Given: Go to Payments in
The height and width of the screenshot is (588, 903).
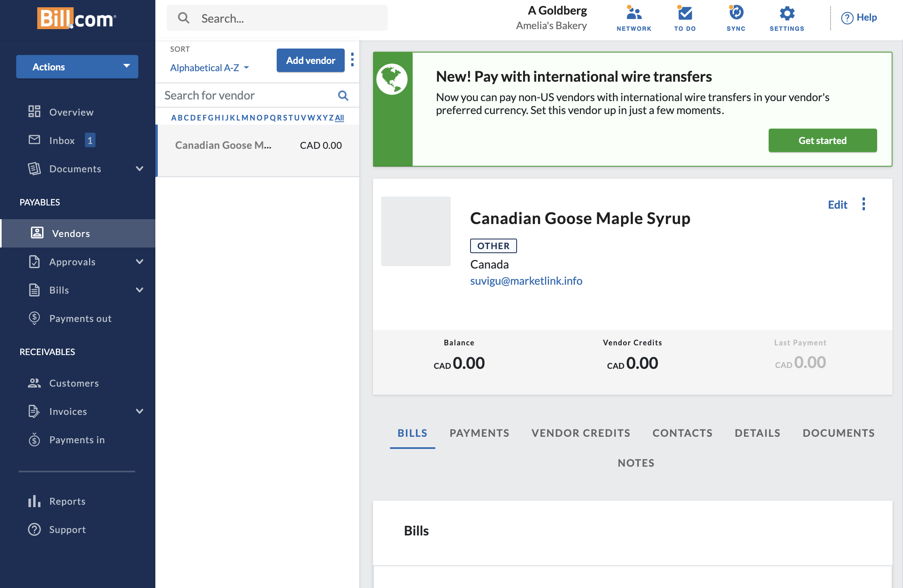Looking at the screenshot, I should 77,440.
